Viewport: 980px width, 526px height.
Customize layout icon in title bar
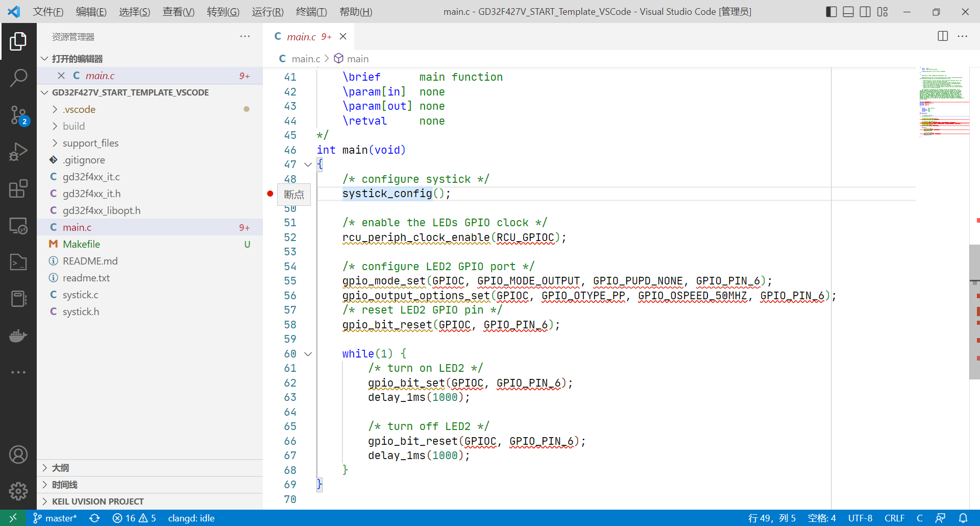(883, 12)
